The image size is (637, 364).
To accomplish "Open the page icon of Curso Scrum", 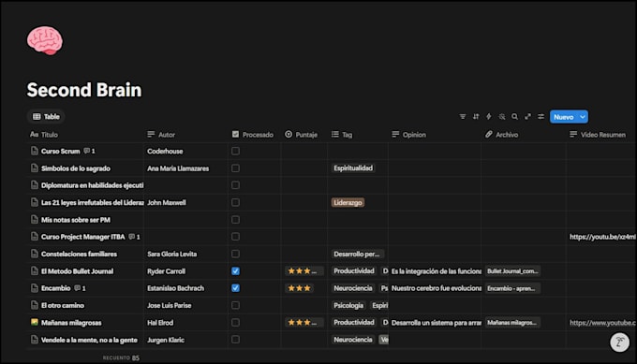I will tap(35, 151).
